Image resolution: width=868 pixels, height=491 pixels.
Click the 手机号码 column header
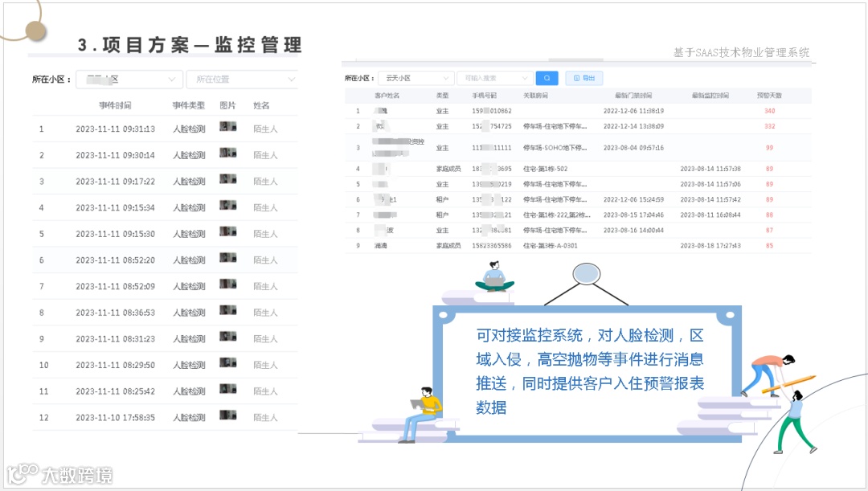[x=485, y=95]
